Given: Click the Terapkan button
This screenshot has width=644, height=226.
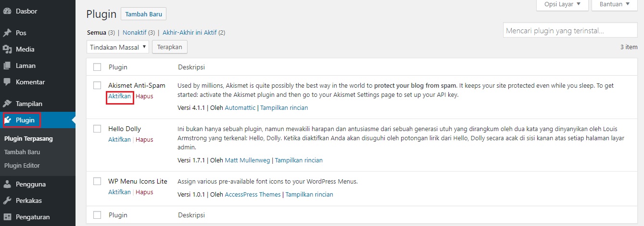Looking at the screenshot, I should click(170, 47).
